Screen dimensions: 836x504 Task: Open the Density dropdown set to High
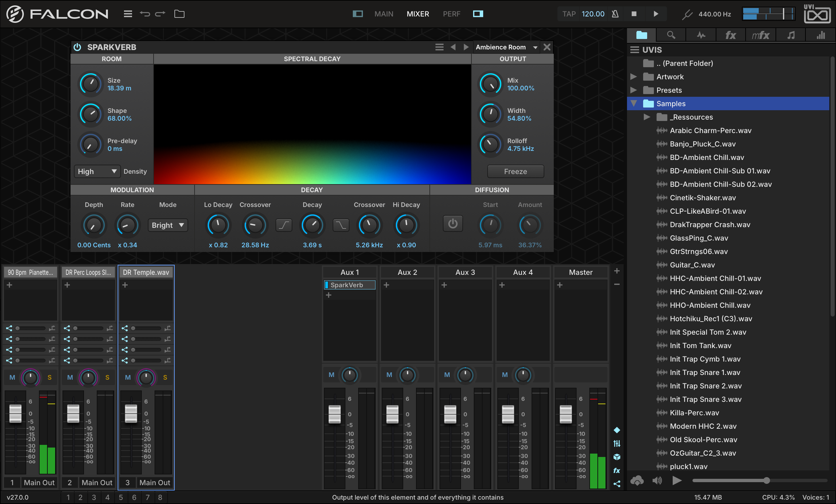click(97, 172)
